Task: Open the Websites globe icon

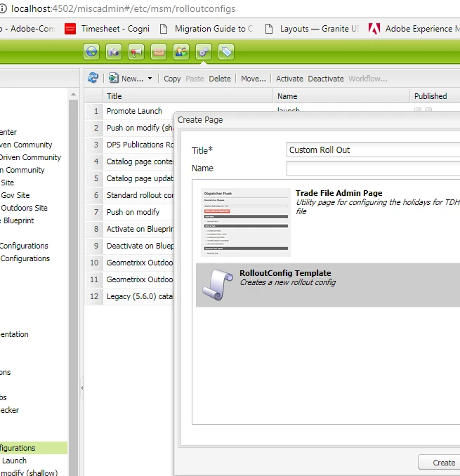Action: click(x=91, y=52)
